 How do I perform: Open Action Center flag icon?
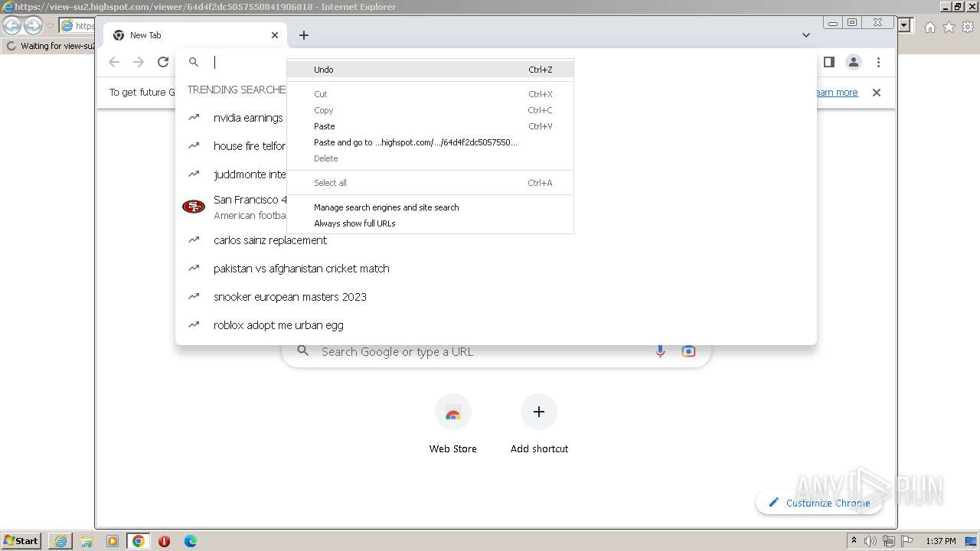(907, 541)
